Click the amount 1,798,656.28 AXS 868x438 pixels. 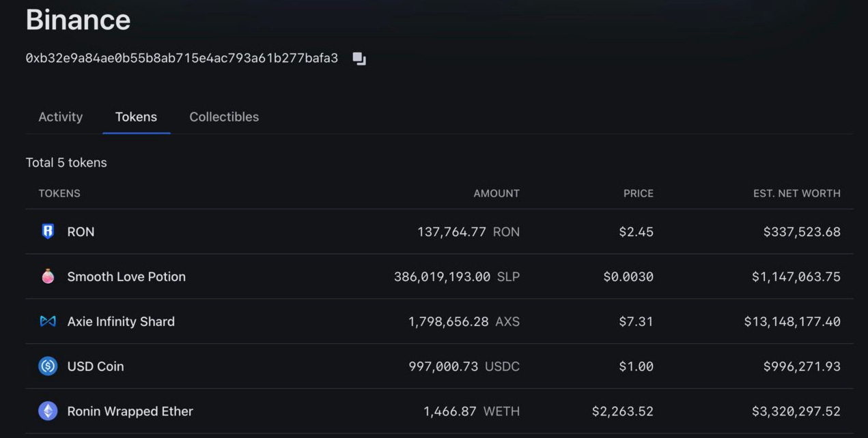click(464, 321)
